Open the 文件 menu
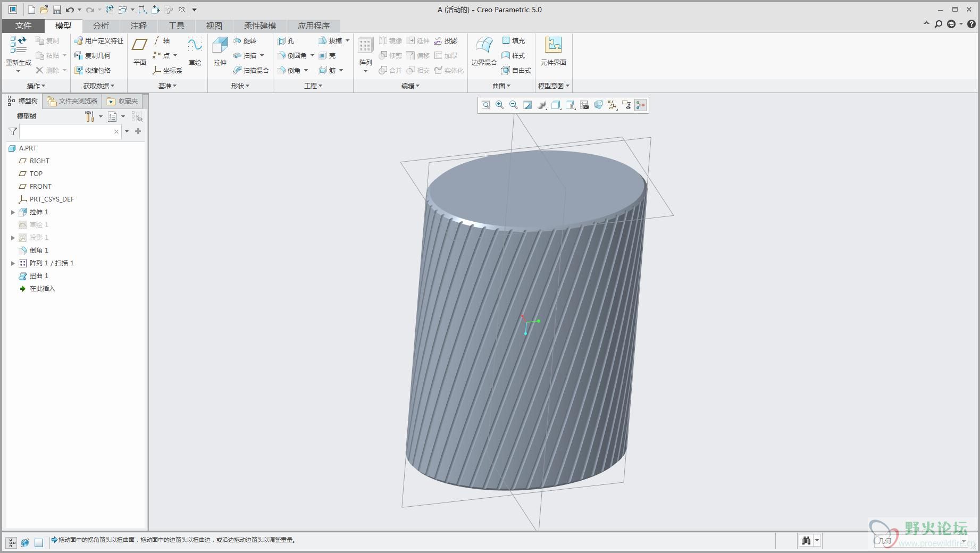This screenshot has width=980, height=553. click(x=23, y=26)
